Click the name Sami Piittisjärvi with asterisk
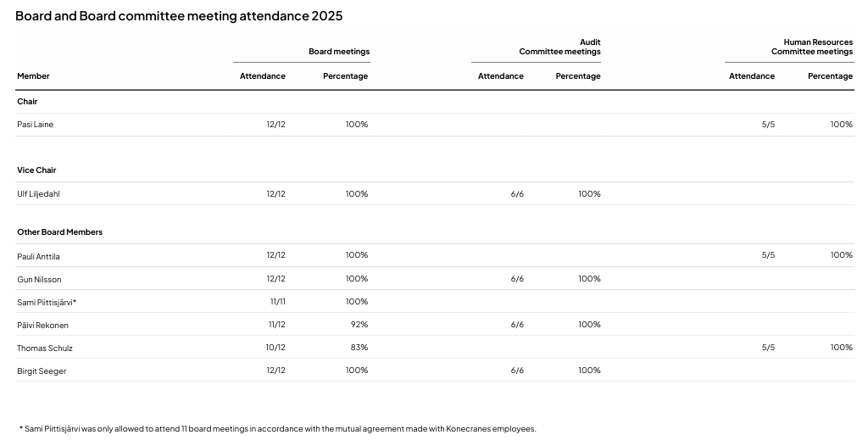868x446 pixels. 47,302
